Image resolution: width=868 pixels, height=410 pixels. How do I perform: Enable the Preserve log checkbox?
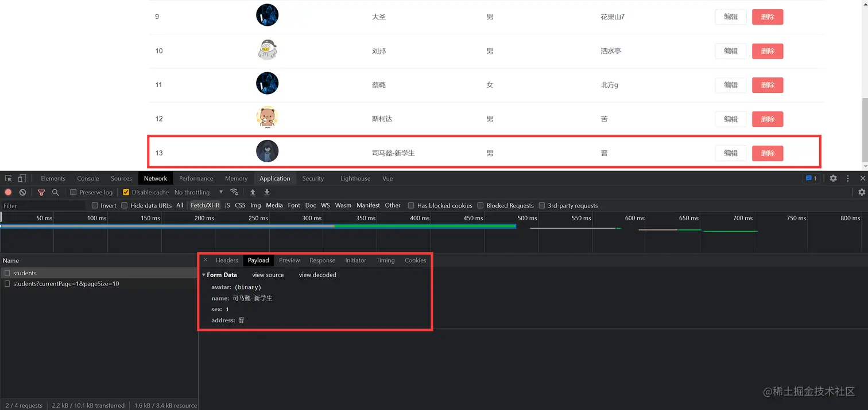pyautogui.click(x=73, y=192)
